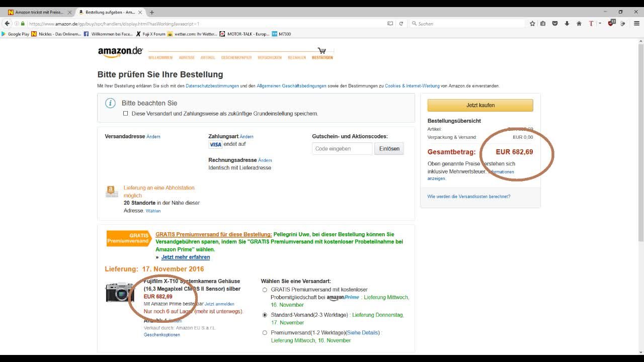The image size is (644, 362).
Task: Click the site info icon in address bar
Action: click(17, 24)
